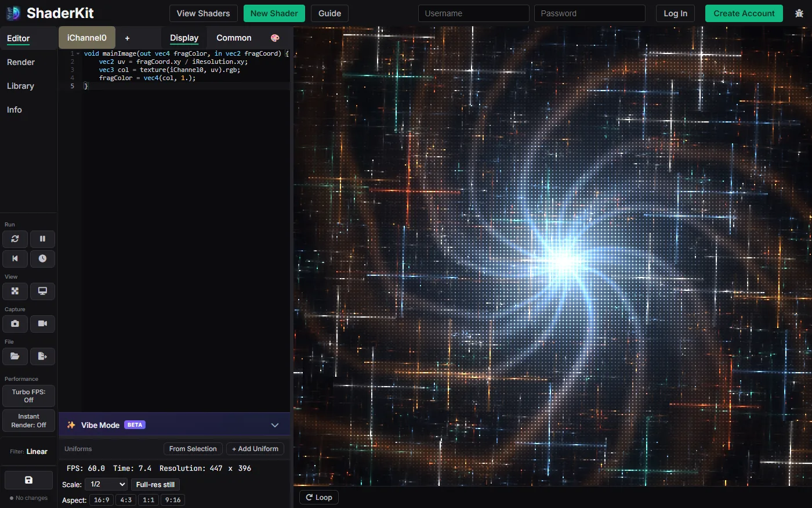812x508 pixels.
Task: Click the bug icon in header
Action: pyautogui.click(x=799, y=13)
